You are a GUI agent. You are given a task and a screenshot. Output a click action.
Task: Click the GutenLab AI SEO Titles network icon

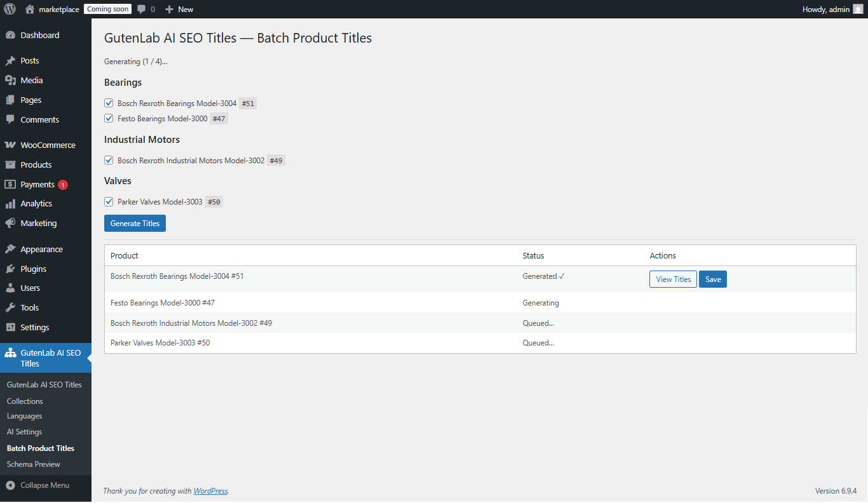10,353
